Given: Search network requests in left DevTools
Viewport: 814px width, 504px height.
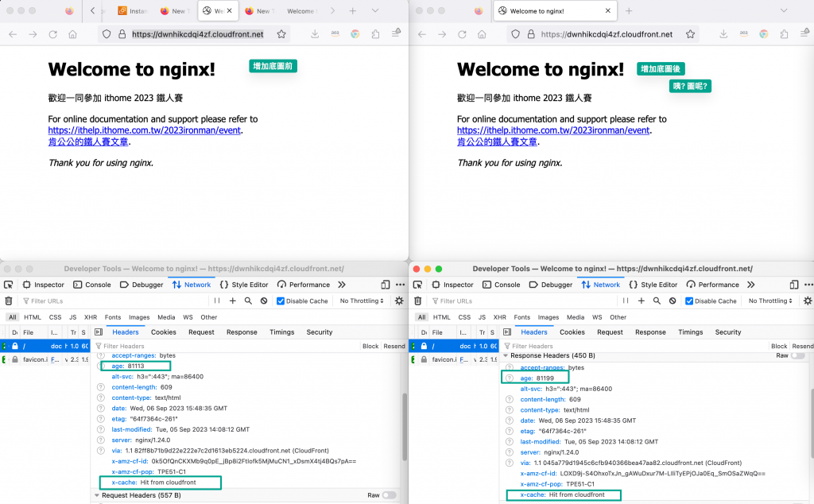Looking at the screenshot, I should 248,300.
